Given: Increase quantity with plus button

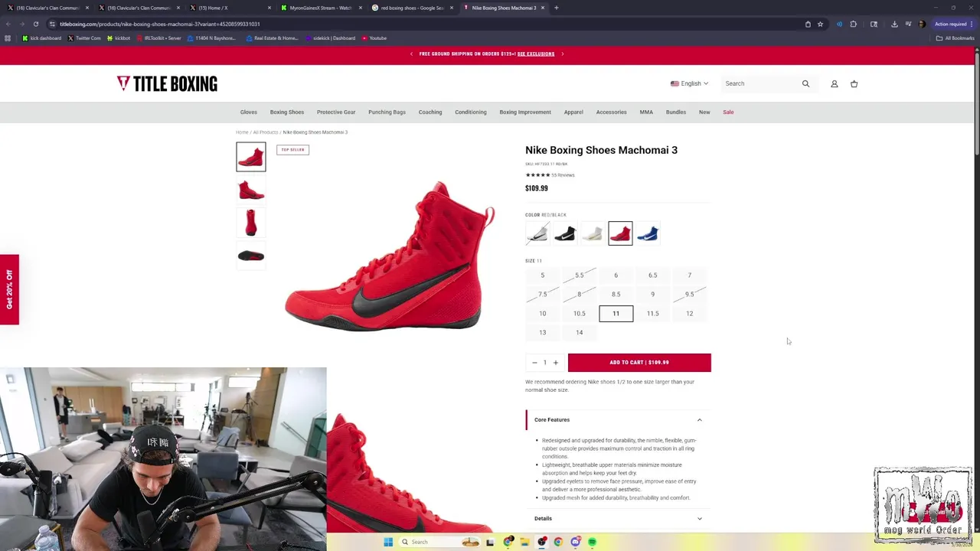Looking at the screenshot, I should [x=556, y=363].
